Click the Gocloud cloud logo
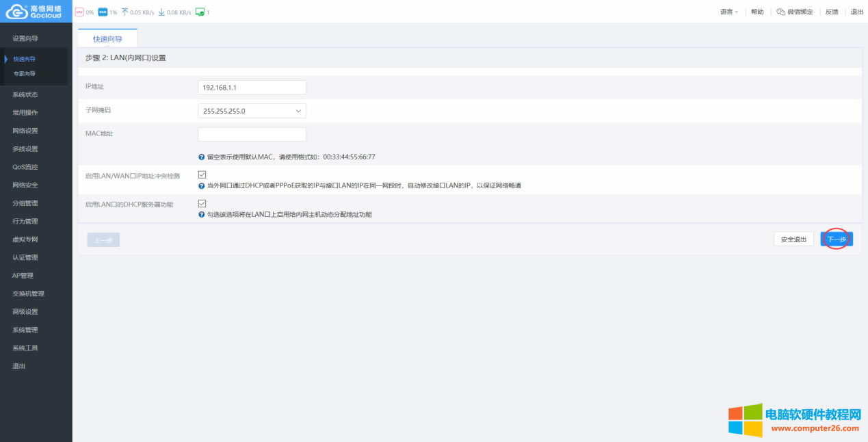This screenshot has height=442, width=868. [x=16, y=11]
